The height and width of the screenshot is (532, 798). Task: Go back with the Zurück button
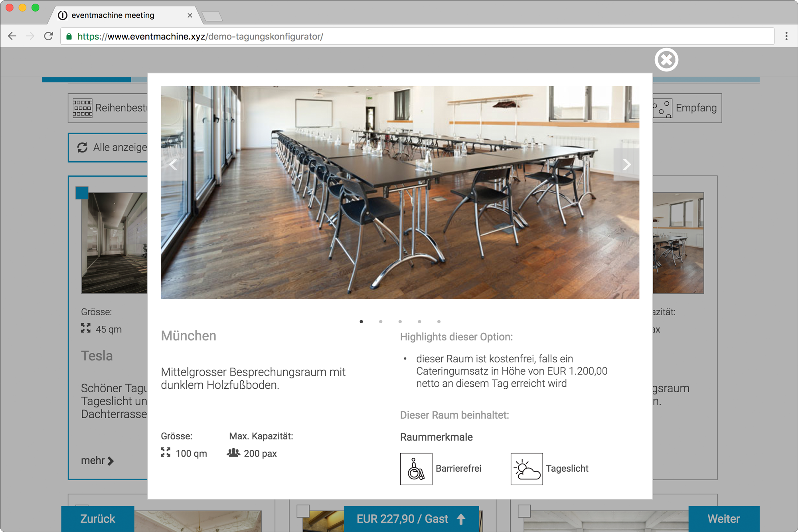point(98,519)
